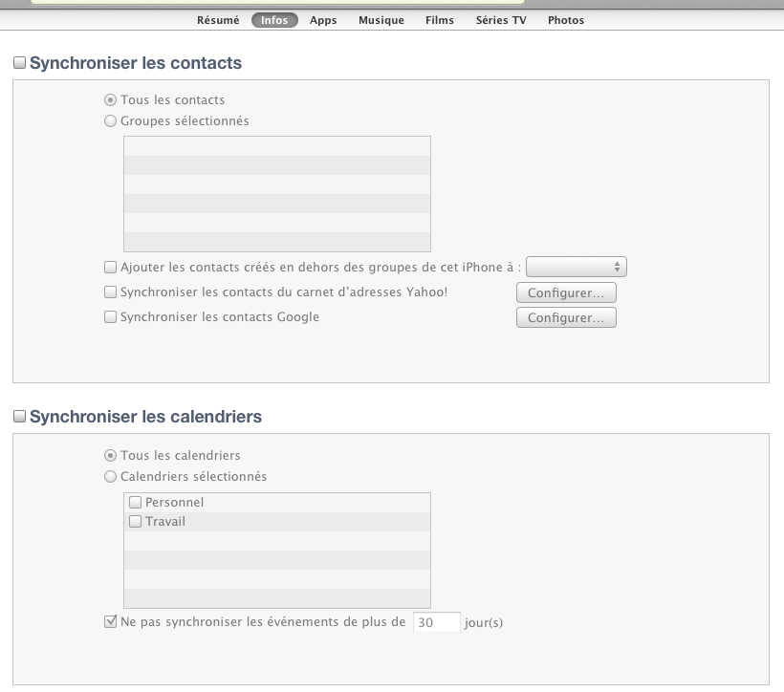Screen dimensions: 784x692
Task: Click the 30 jour(s) input field
Action: (x=437, y=622)
